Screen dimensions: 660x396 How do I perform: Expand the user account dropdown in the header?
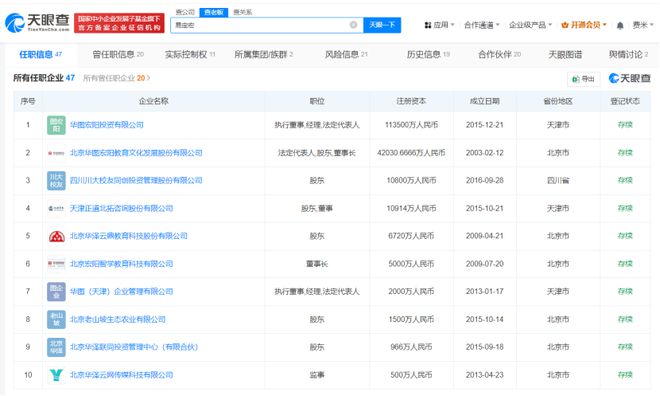click(643, 25)
